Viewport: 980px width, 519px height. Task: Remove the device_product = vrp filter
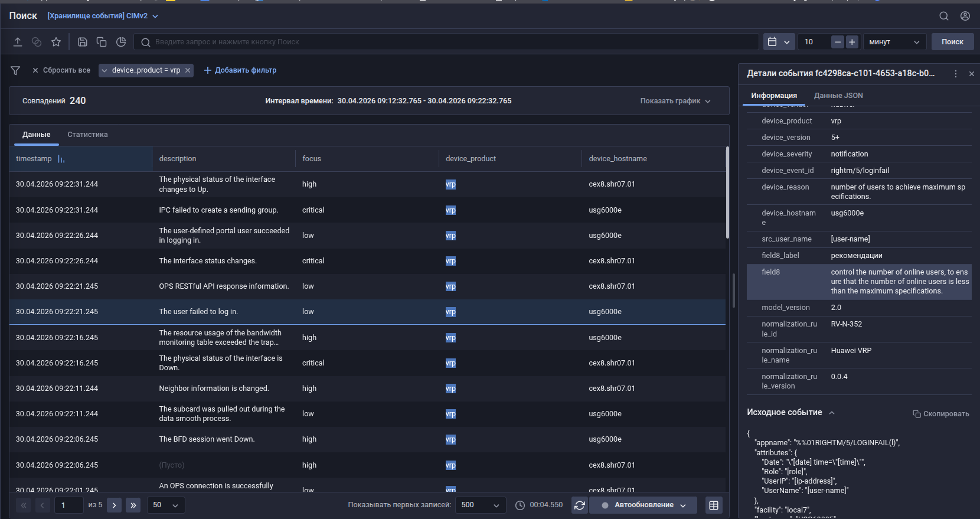point(188,70)
